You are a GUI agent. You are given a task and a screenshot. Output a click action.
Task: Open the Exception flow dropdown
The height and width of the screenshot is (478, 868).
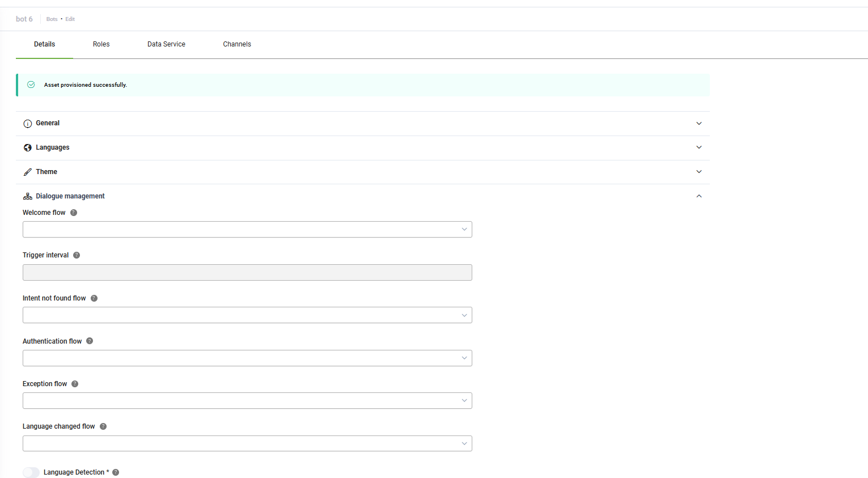pos(247,401)
